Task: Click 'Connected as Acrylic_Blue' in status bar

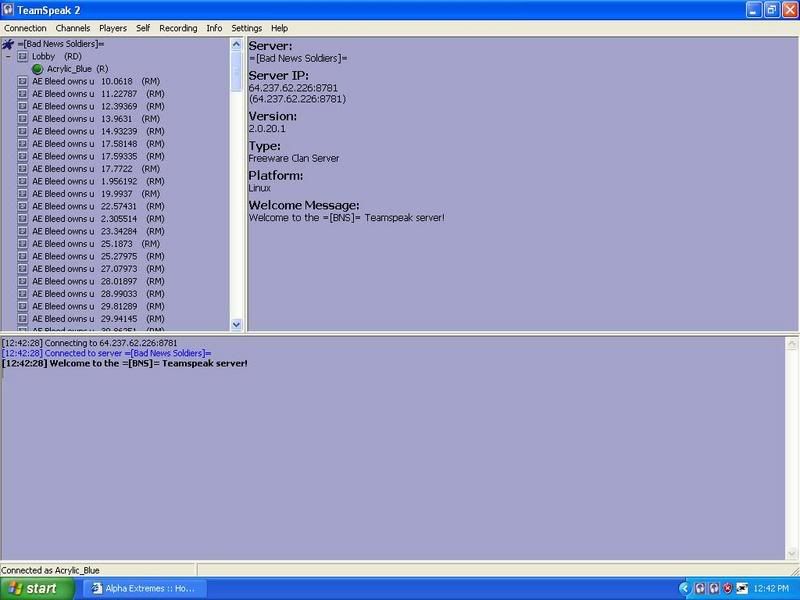Action: point(50,570)
